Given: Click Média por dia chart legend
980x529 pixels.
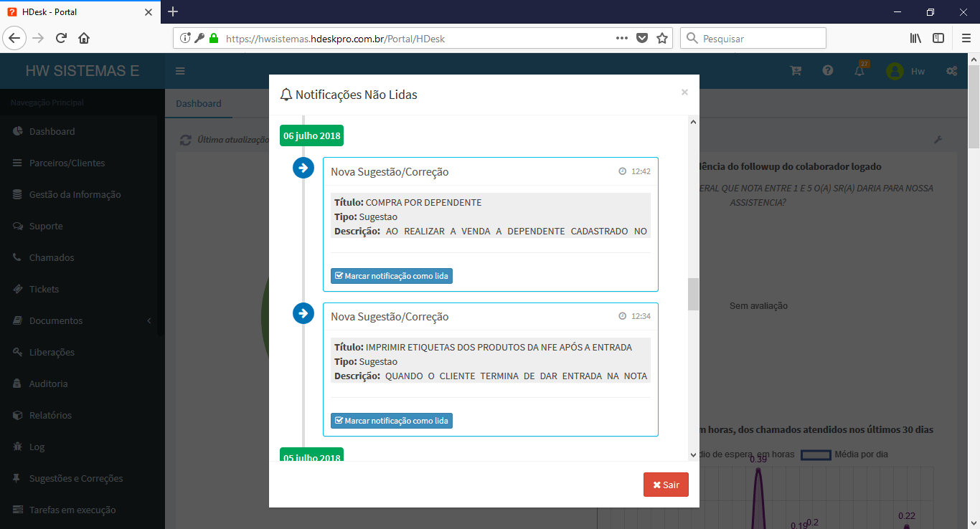Looking at the screenshot, I should coord(844,454).
